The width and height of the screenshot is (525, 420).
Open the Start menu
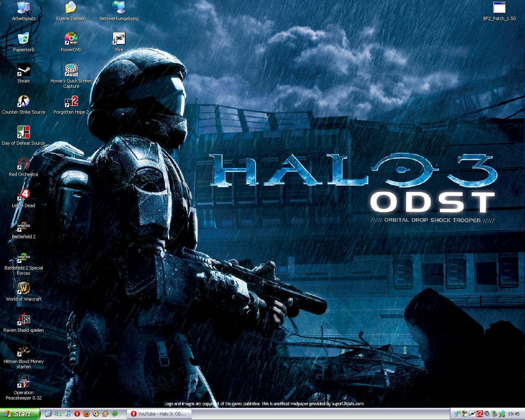coord(20,414)
